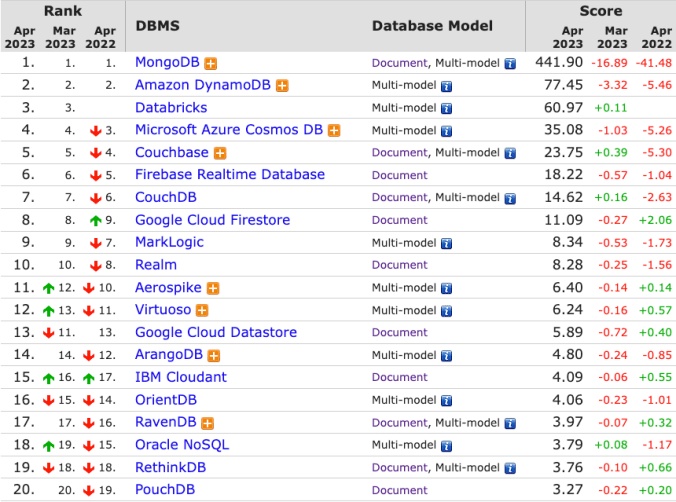This screenshot has width=676, height=502.
Task: Click the Multi-model info icon in CouchDB row
Action: click(x=510, y=198)
